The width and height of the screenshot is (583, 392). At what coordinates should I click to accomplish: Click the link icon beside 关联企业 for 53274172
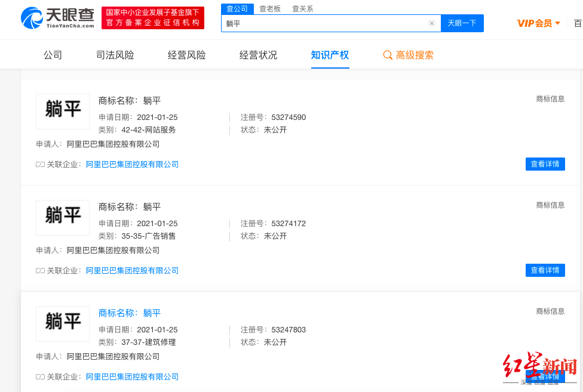[x=40, y=271]
